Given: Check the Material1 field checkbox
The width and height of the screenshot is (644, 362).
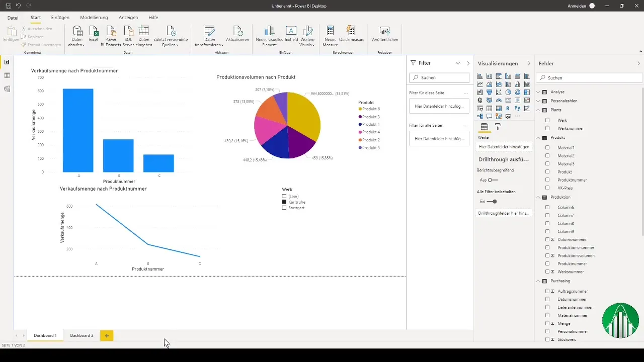Looking at the screenshot, I should [547, 148].
